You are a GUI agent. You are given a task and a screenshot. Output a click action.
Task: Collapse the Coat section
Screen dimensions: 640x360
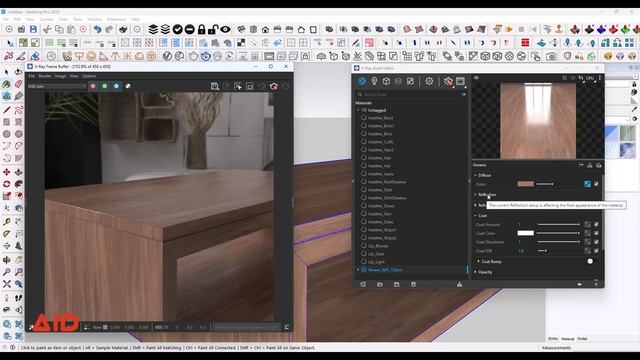pos(476,216)
